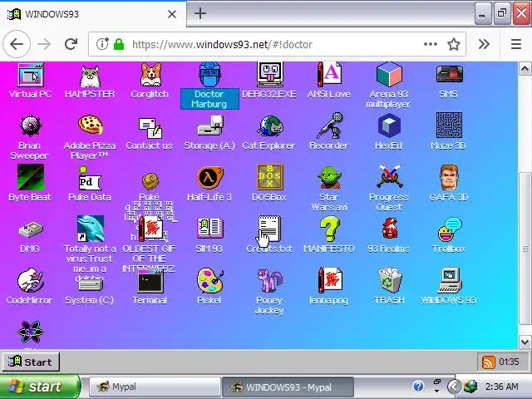Screen dimensions: 532x399
Task: Launch the HAMPSTER icon
Action: 90,76
